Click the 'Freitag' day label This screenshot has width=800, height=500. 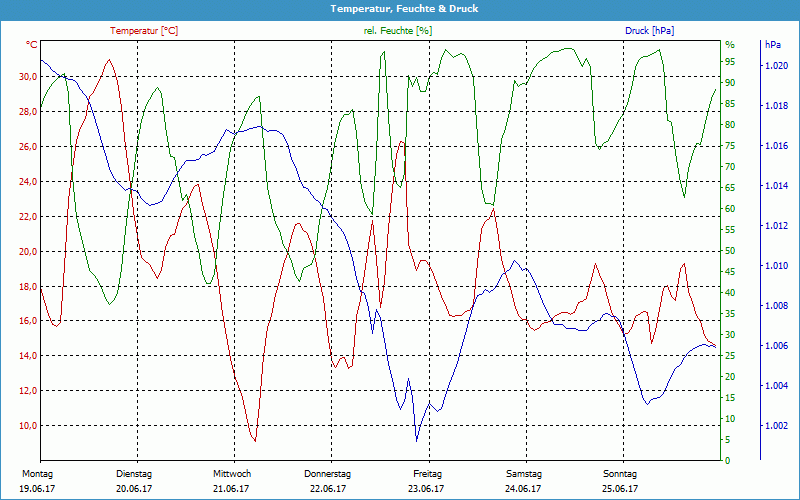click(428, 474)
